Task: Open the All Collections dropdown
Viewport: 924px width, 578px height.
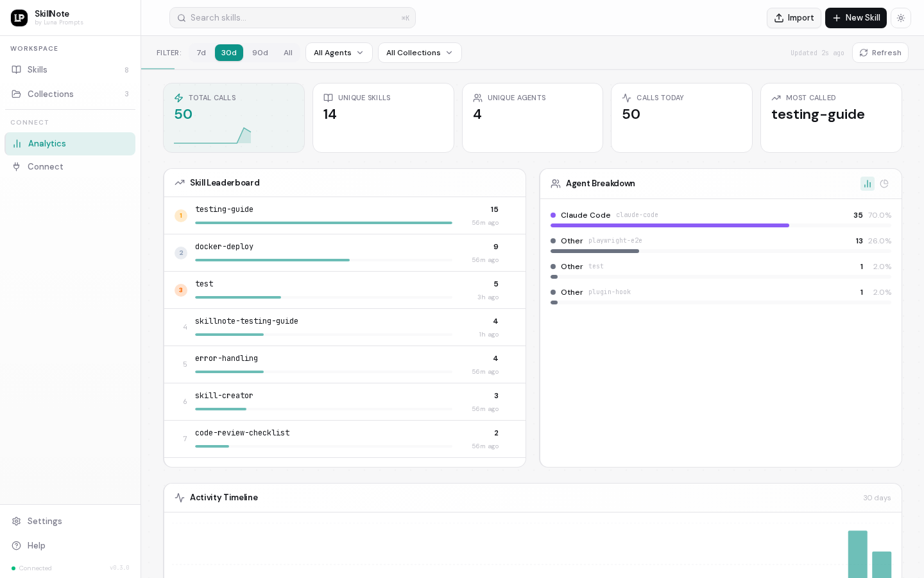Action: (420, 53)
